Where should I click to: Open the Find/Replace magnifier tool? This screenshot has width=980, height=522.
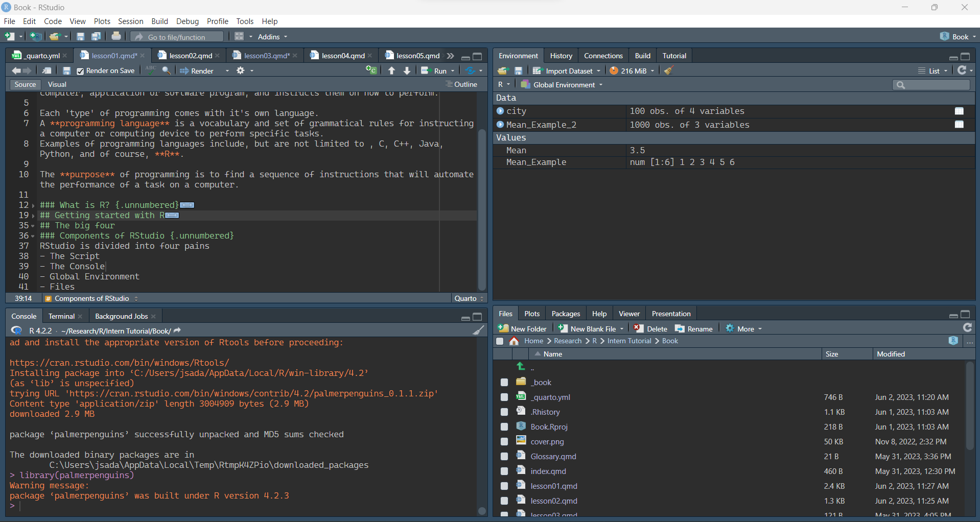pyautogui.click(x=166, y=70)
